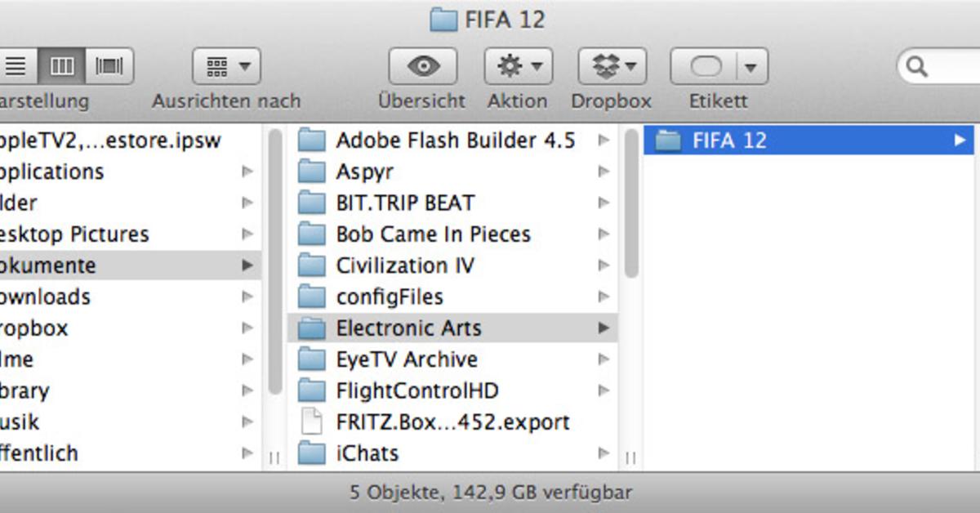980x513 pixels.
Task: Expand the arrow on the Musik row
Action: [247, 422]
